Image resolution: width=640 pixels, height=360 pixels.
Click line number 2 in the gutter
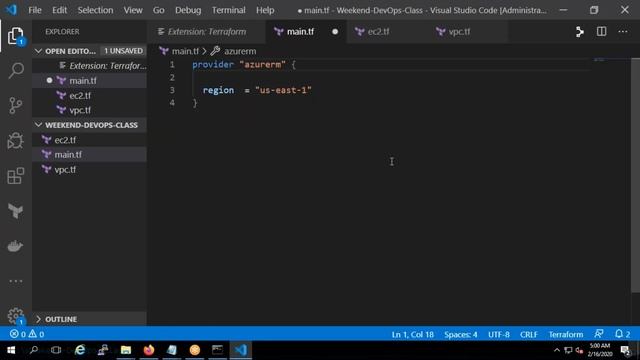tap(172, 78)
